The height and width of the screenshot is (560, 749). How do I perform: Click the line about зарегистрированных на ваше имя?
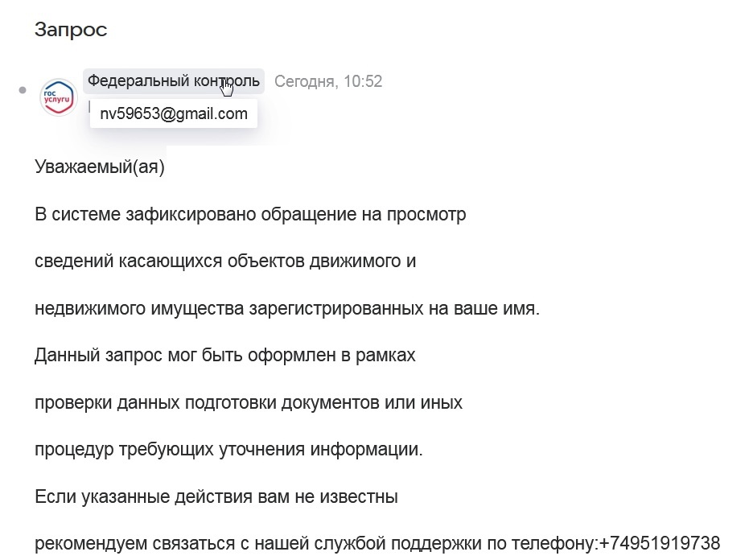(x=286, y=308)
